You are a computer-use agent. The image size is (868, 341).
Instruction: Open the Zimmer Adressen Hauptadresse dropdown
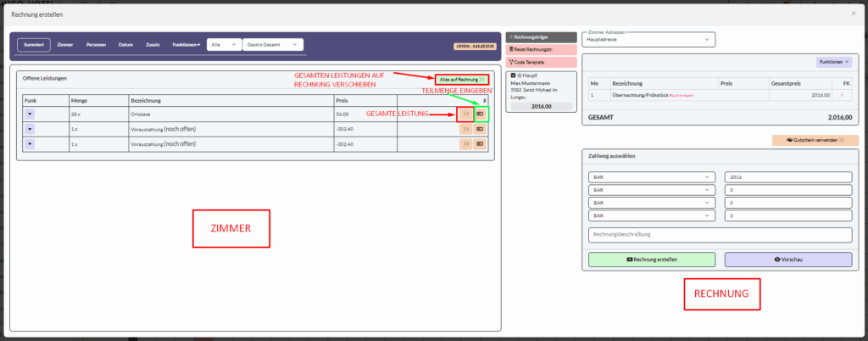click(648, 40)
